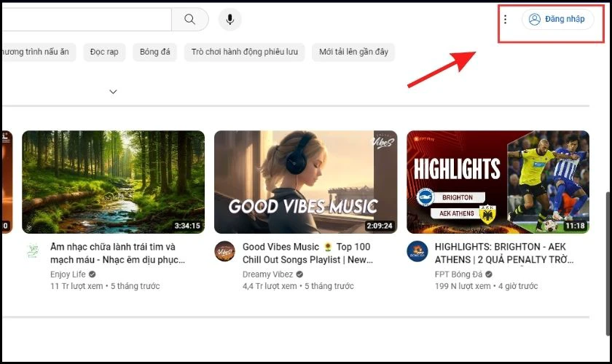Click the search magnifier button
The image size is (612, 364).
coord(189,19)
